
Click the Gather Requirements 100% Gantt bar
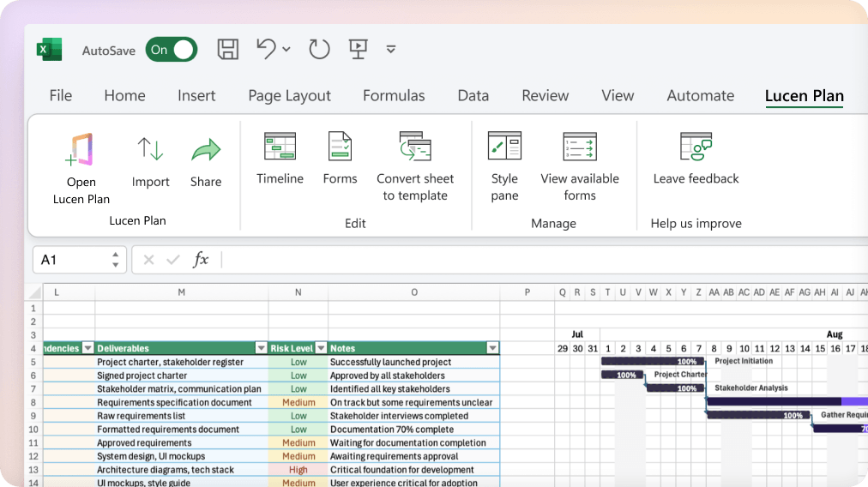point(759,415)
